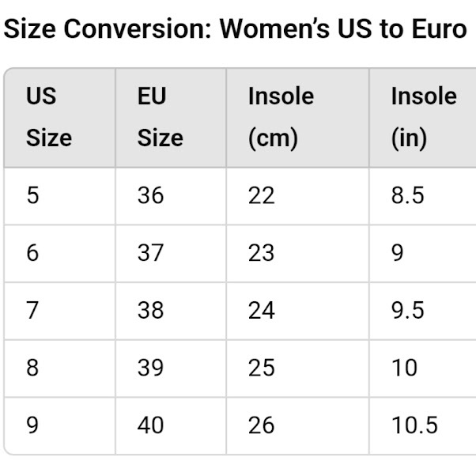Image resolution: width=476 pixels, height=476 pixels.
Task: Click the US size 6 cell
Action: pos(32,253)
